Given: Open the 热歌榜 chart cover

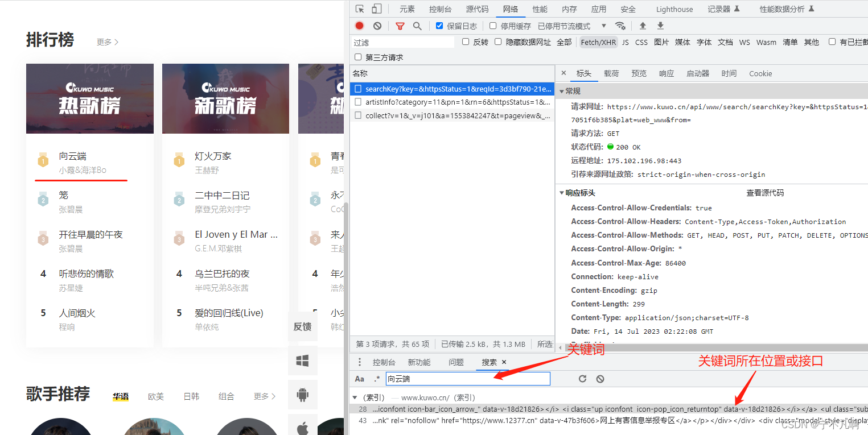Looking at the screenshot, I should [90, 98].
